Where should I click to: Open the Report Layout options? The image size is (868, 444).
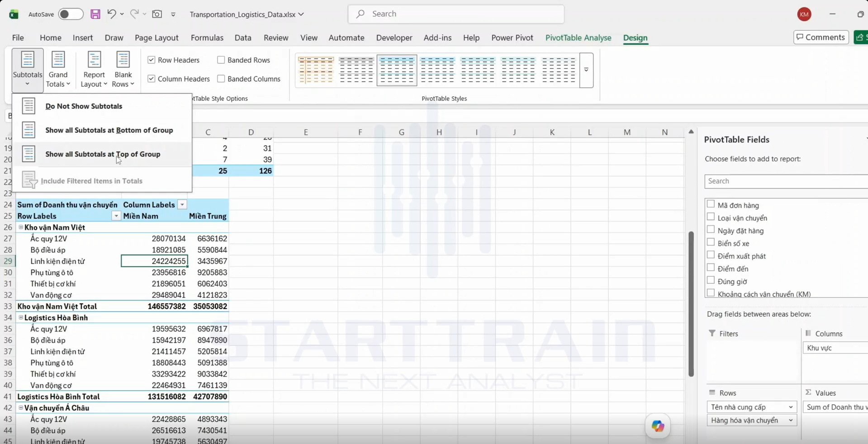94,70
